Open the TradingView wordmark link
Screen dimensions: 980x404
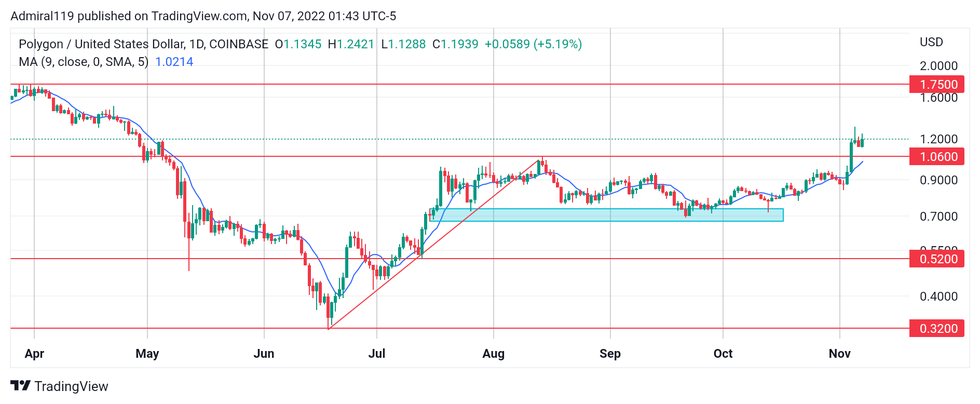(x=71, y=386)
